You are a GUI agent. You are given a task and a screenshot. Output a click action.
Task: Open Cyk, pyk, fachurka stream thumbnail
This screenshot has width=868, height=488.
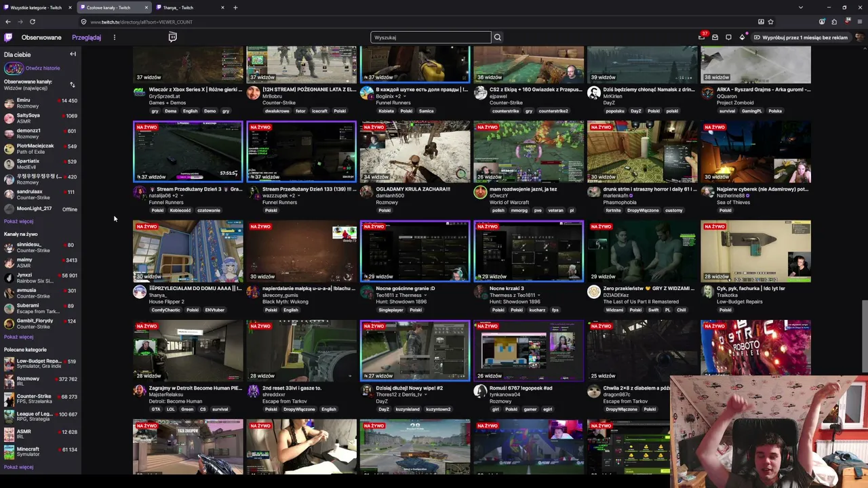click(755, 251)
